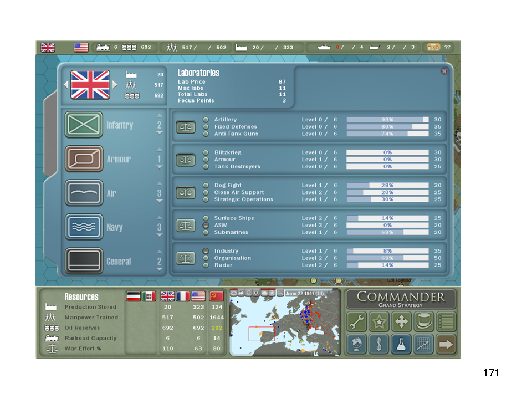
Task: Click the star icon in command panel
Action: coord(379,322)
